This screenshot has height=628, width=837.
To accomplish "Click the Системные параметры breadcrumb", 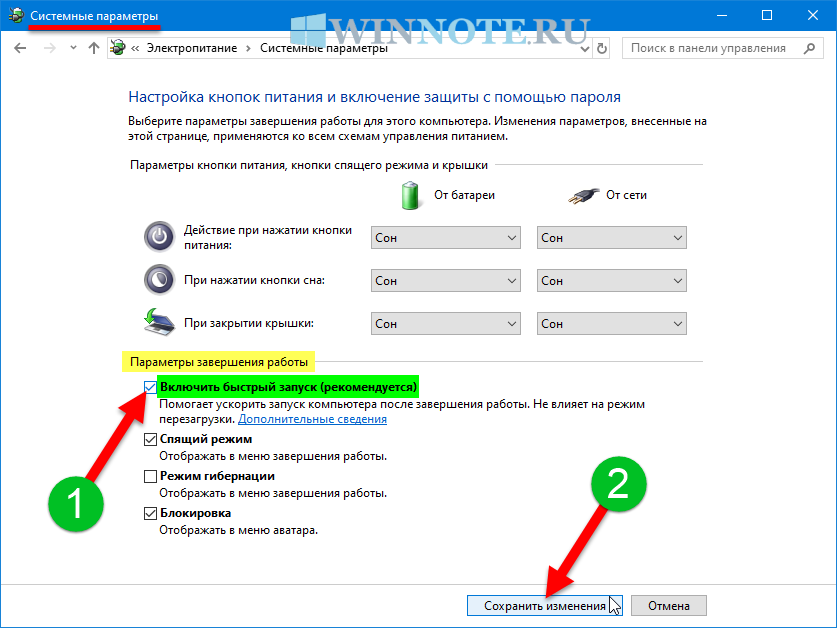I will (x=323, y=48).
